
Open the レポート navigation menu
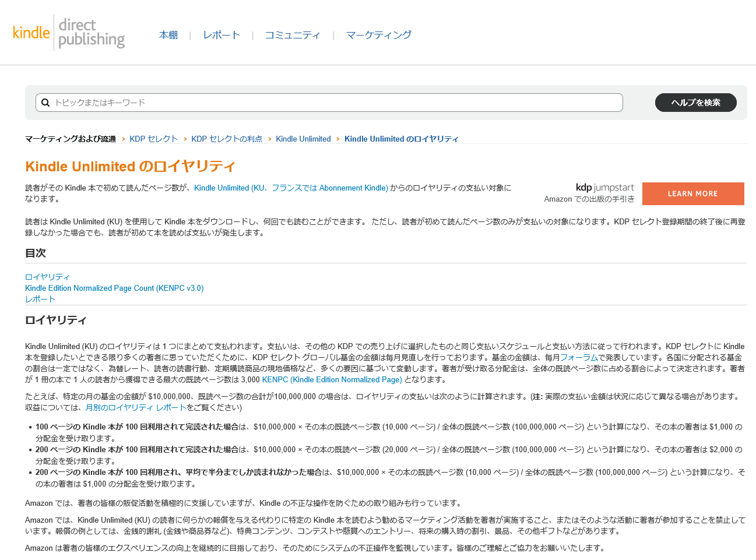[x=221, y=35]
